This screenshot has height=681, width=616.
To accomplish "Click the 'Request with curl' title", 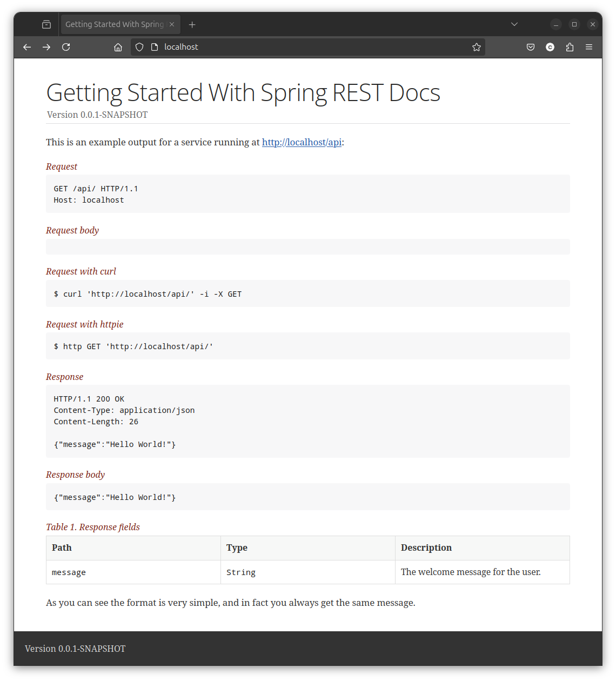I will tap(81, 271).
